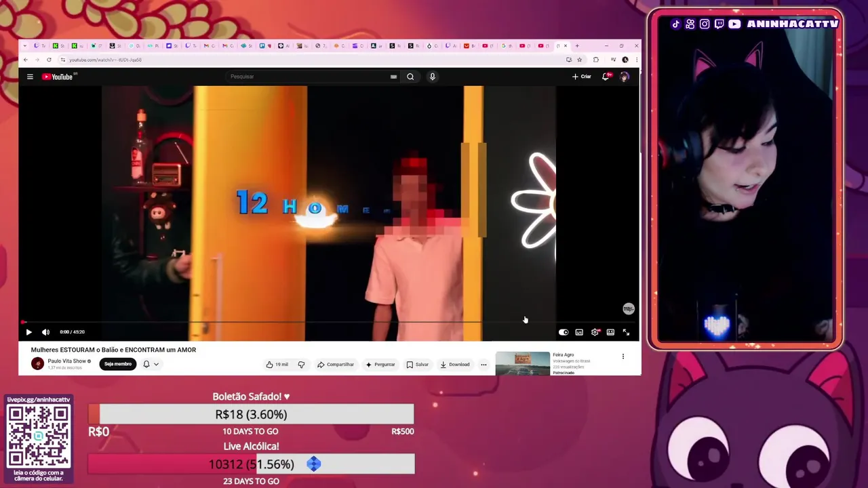Click the Compartilhar share button
This screenshot has height=488, width=868.
tap(336, 365)
